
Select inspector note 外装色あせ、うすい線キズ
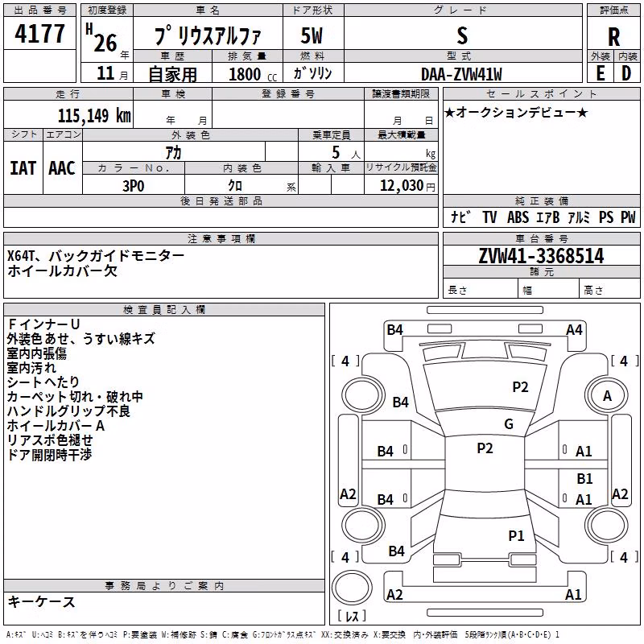81,338
